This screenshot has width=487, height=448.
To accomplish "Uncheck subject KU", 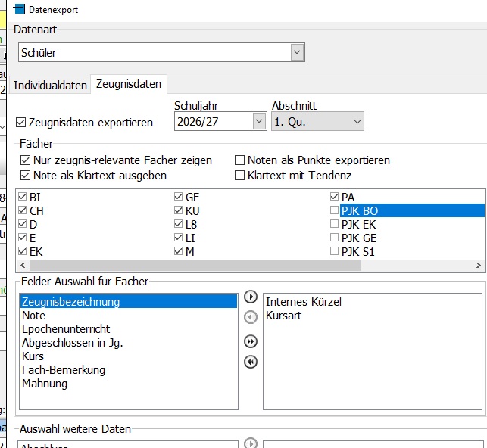I will (x=178, y=210).
